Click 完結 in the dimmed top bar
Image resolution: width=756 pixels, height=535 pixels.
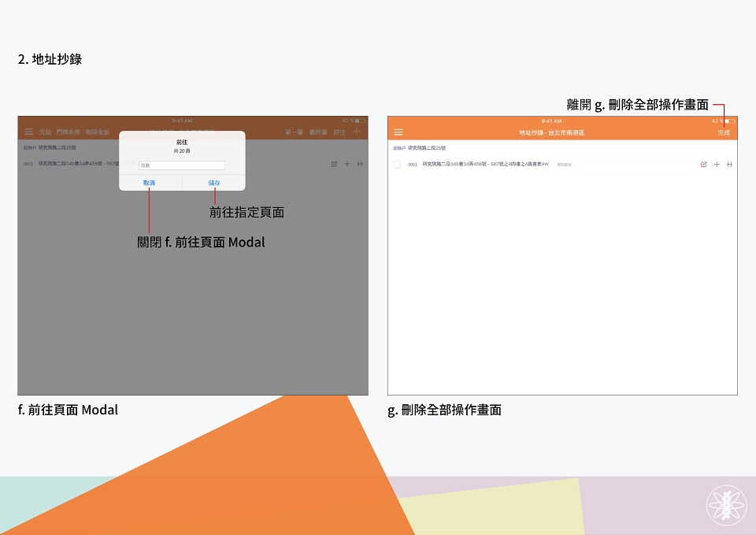[46, 132]
